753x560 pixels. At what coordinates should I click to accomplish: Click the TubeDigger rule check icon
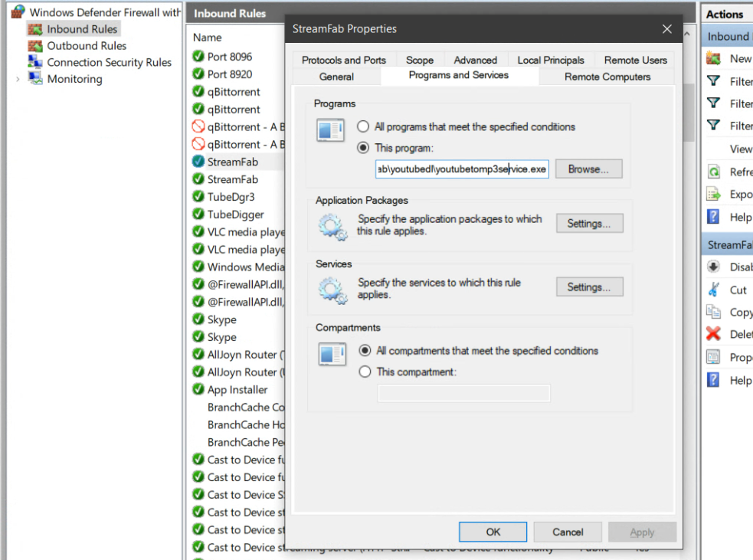tap(198, 215)
